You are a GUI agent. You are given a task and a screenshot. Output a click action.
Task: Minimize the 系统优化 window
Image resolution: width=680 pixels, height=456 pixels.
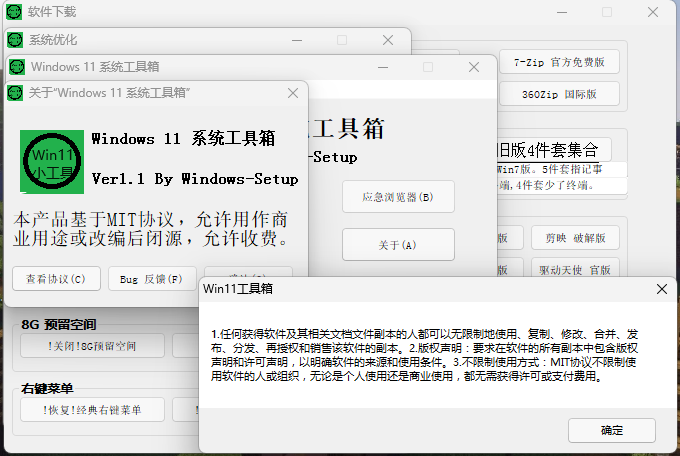(297, 40)
